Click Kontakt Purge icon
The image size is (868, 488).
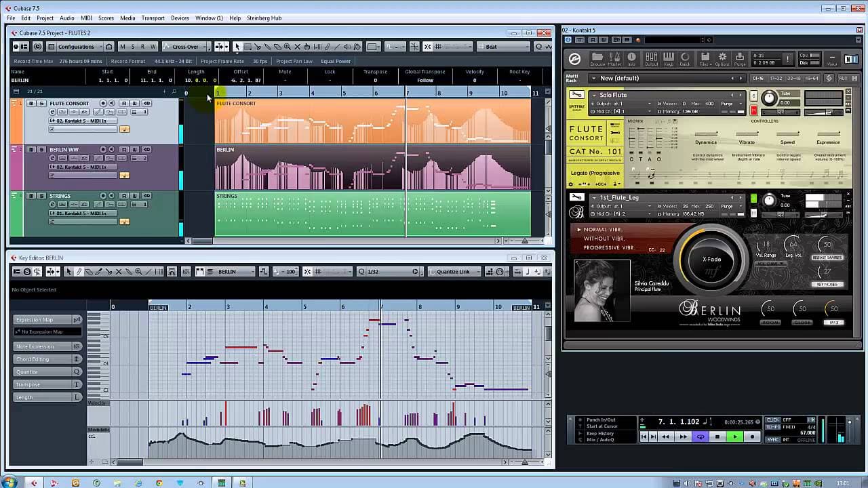[740, 58]
